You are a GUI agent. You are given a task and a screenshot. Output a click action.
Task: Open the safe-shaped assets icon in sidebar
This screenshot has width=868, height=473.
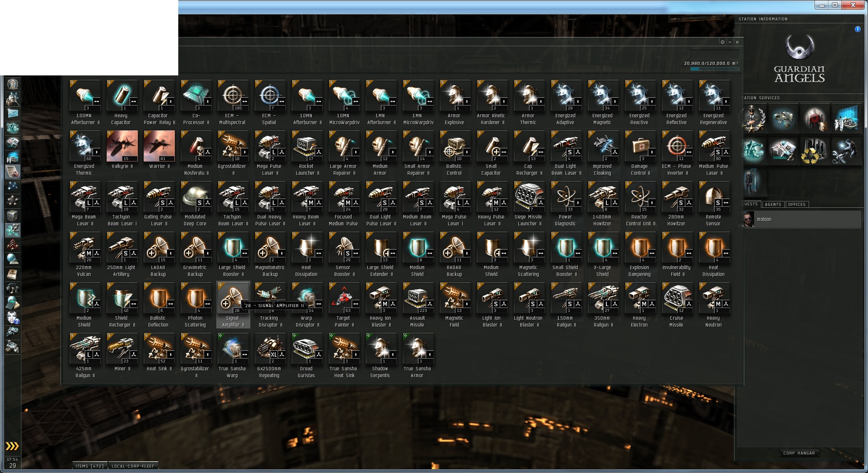click(x=12, y=215)
